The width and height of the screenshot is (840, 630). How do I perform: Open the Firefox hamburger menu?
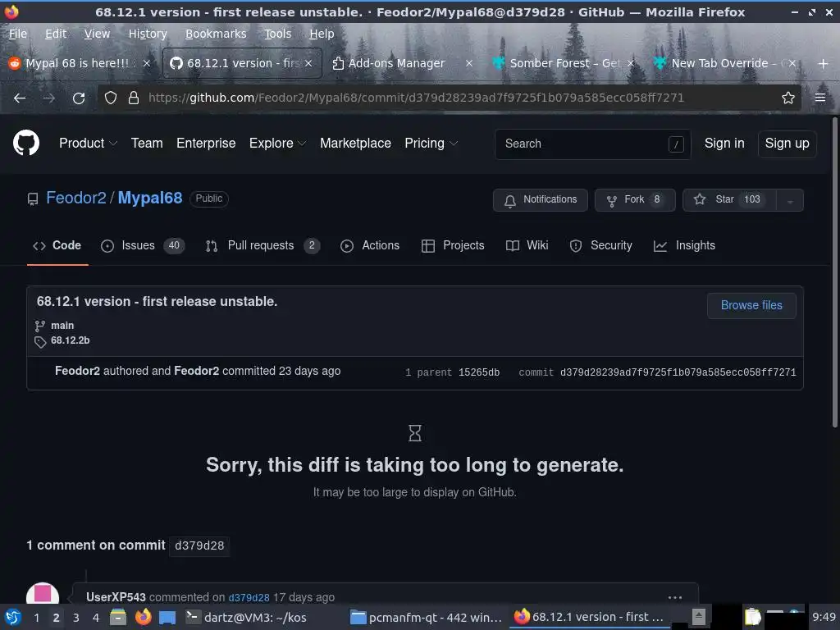click(819, 98)
